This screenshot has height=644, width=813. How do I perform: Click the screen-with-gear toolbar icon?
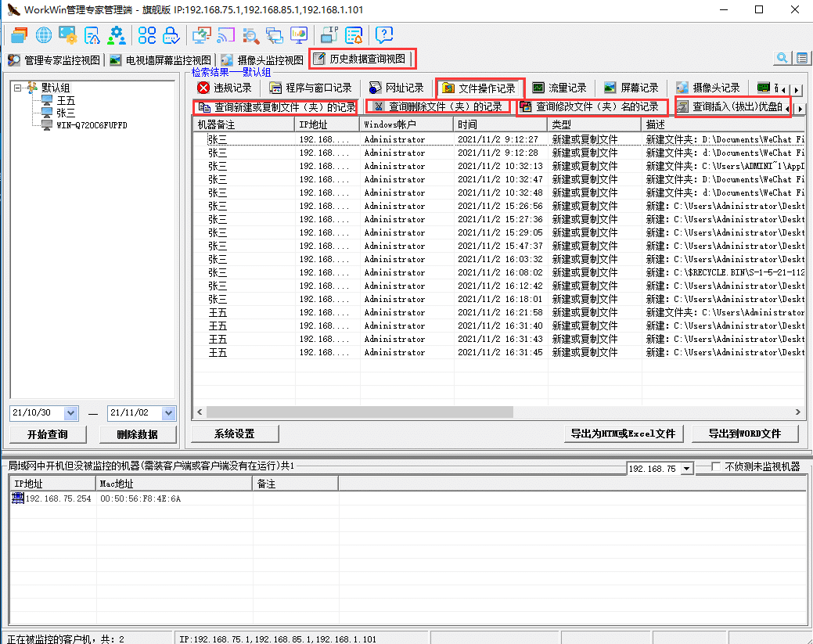point(68,35)
